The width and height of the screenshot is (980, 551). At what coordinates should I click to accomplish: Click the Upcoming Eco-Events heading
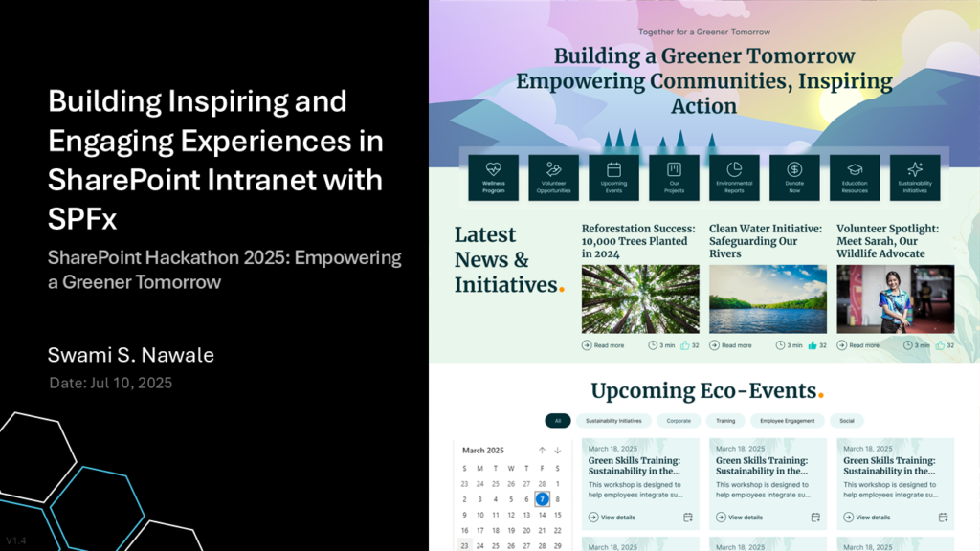[x=707, y=391]
